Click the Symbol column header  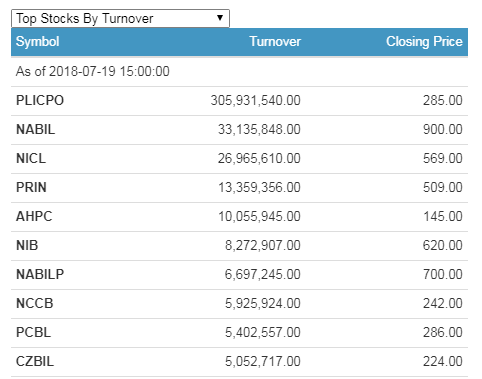(x=38, y=42)
